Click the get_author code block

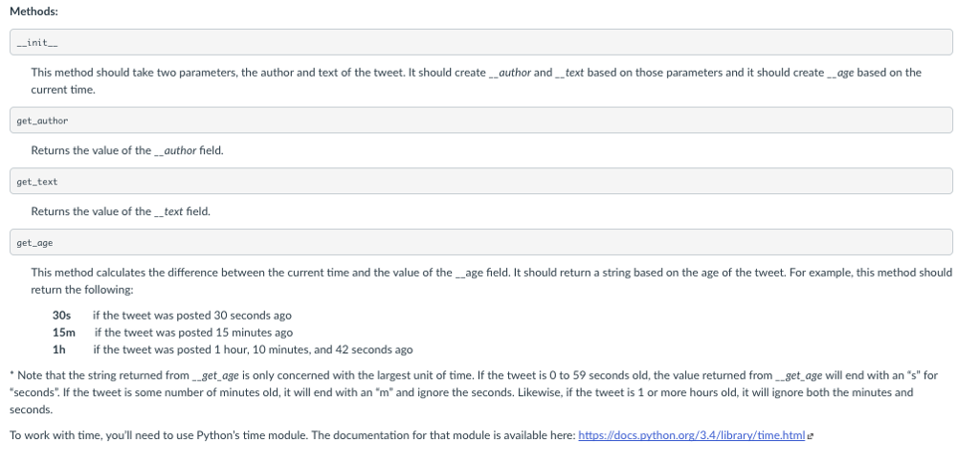pyautogui.click(x=481, y=120)
